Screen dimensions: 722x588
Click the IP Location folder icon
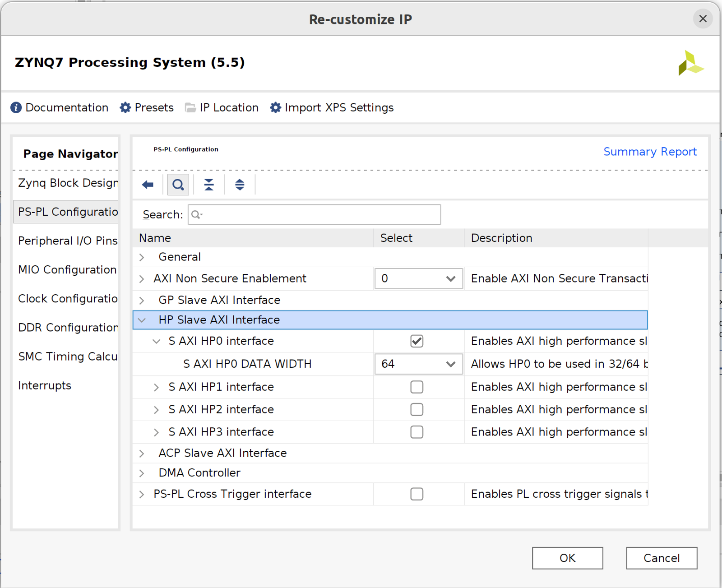190,107
